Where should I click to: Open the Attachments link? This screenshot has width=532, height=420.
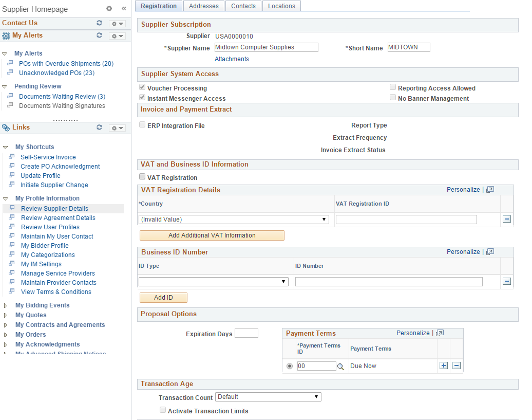pyautogui.click(x=232, y=59)
